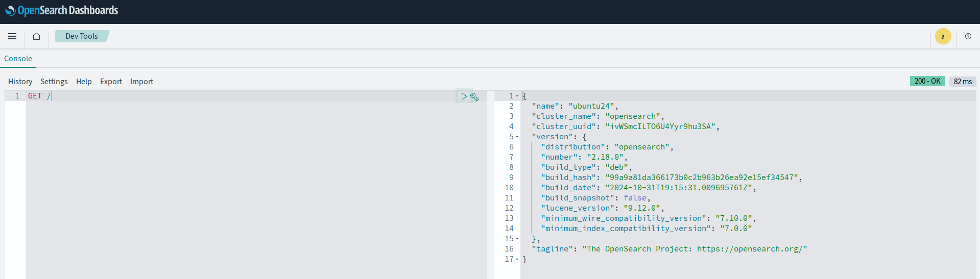
Task: Click the "cluster_name" response line
Action: point(598,116)
